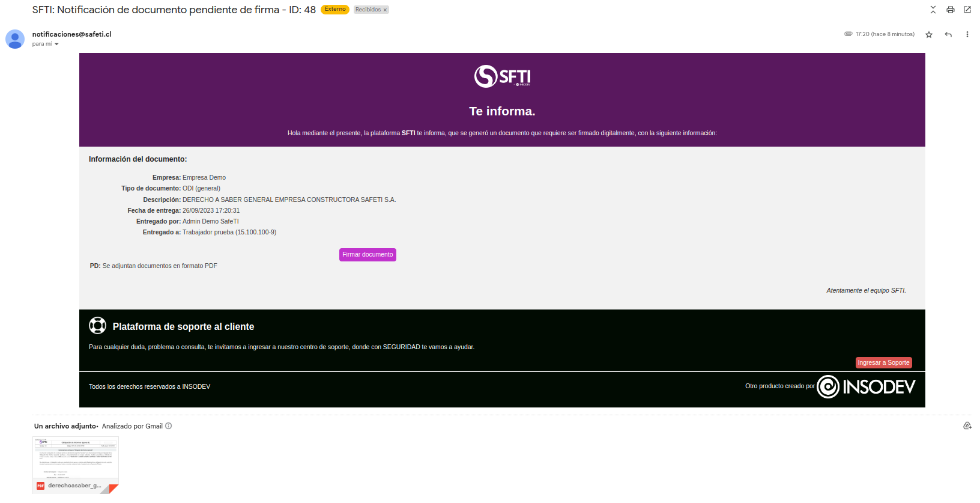Click the info icon beside Analizado por Gmail

coord(169,426)
